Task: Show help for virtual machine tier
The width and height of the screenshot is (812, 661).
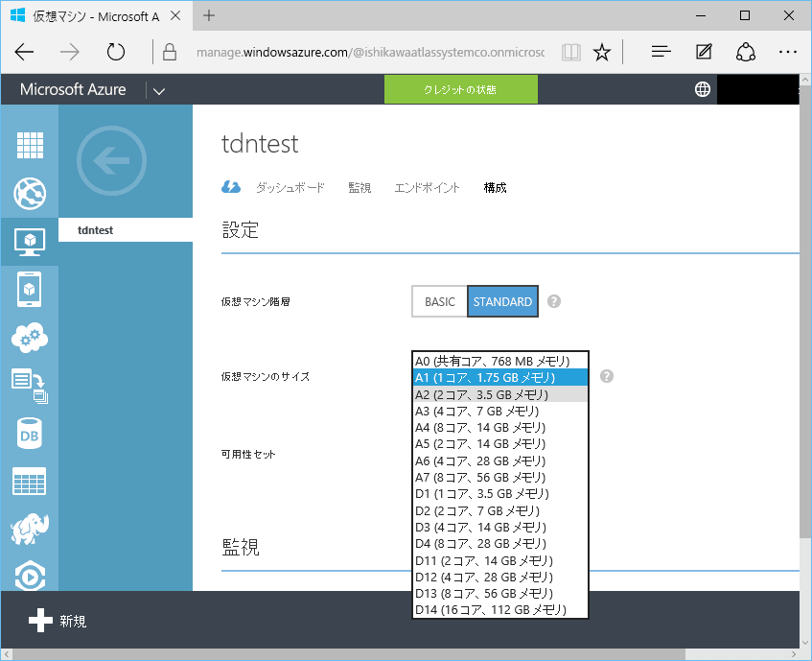Action: coord(554,301)
